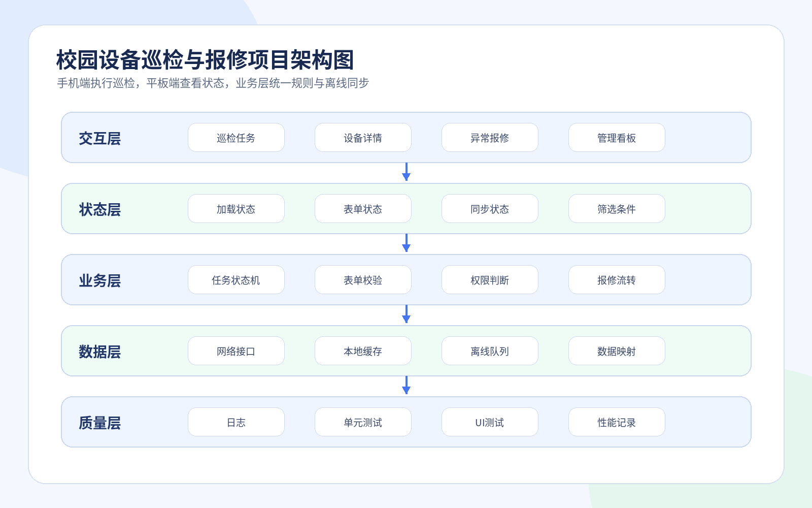Click the 性能记录 box

(617, 422)
